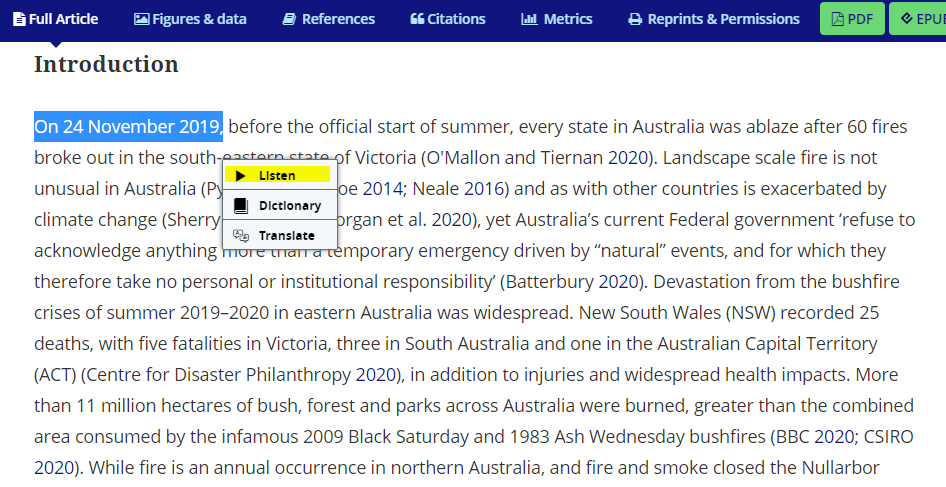Click the Listen play icon
Screen dimensions: 946x487
(240, 175)
